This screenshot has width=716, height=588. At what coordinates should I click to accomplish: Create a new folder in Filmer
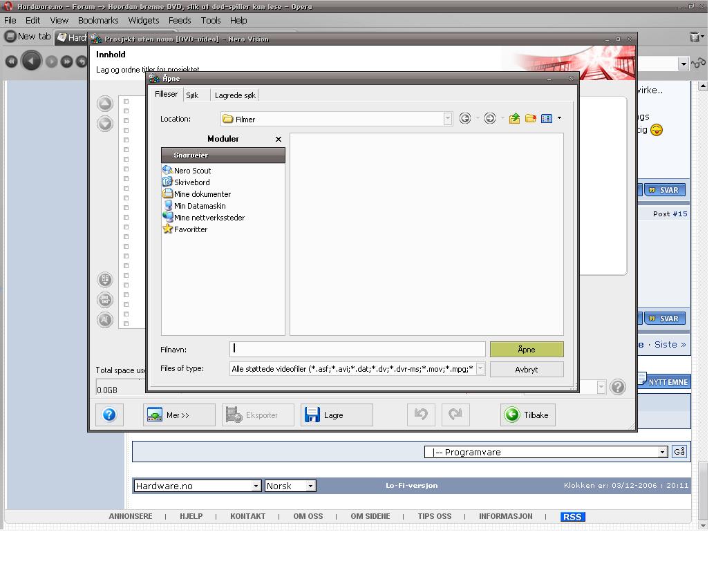pyautogui.click(x=530, y=119)
